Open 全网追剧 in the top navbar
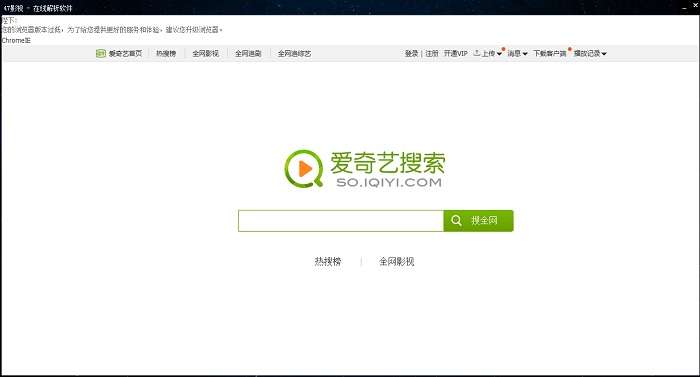 248,54
